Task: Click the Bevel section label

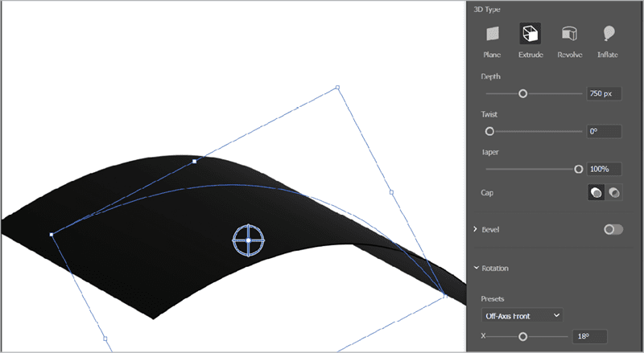Action: pyautogui.click(x=490, y=229)
